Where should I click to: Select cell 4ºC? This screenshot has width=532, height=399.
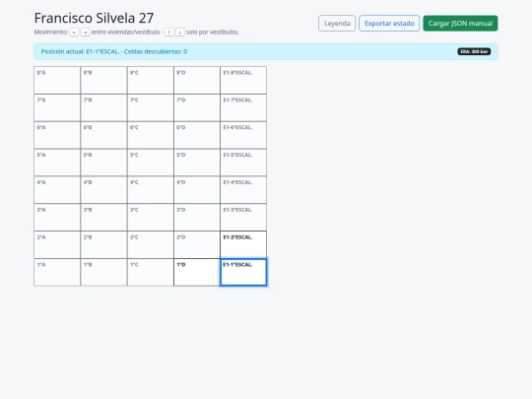click(x=151, y=190)
